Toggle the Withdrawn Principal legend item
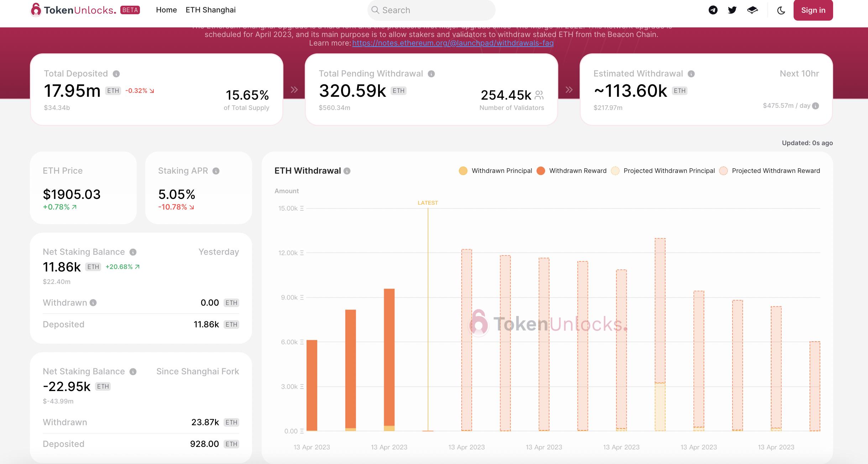 pyautogui.click(x=495, y=171)
